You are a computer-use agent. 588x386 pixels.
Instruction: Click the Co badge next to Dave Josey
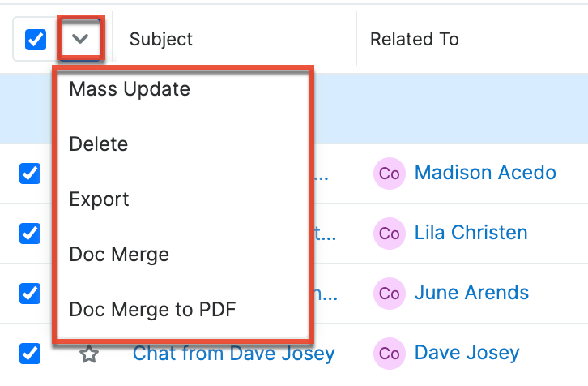(390, 354)
